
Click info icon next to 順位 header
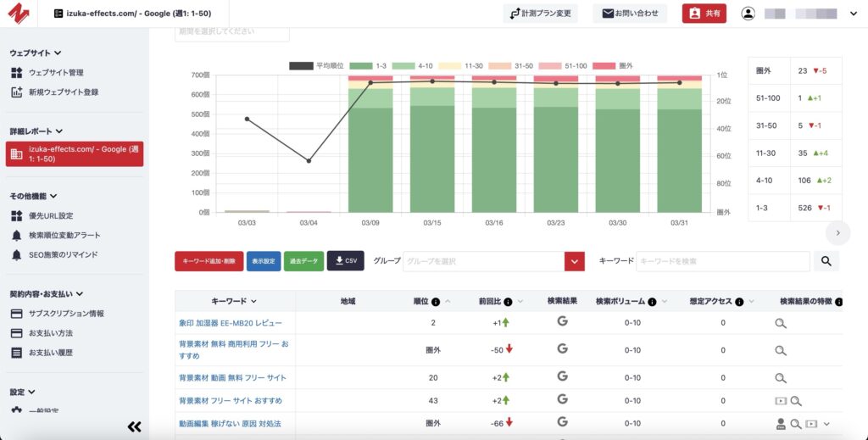[436, 301]
